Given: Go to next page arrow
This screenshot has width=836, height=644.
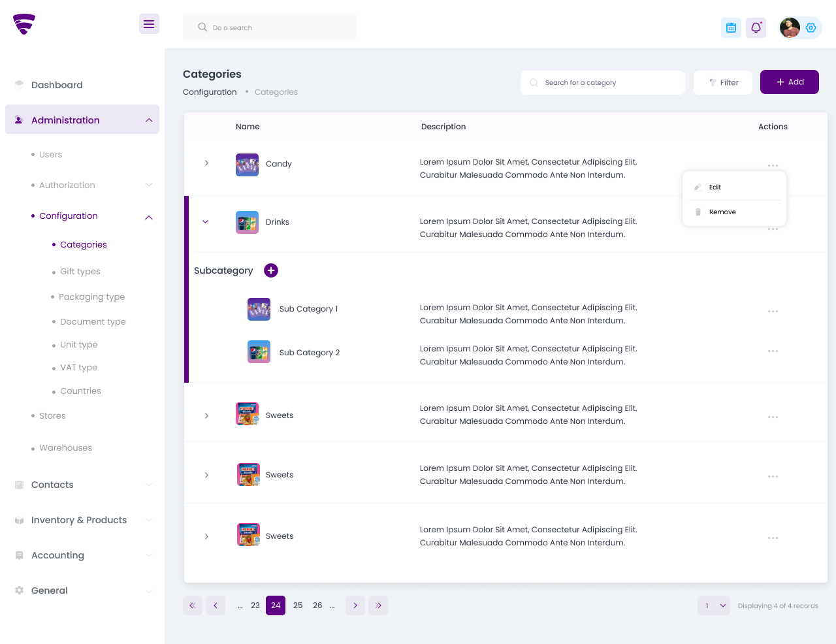Looking at the screenshot, I should [x=355, y=605].
